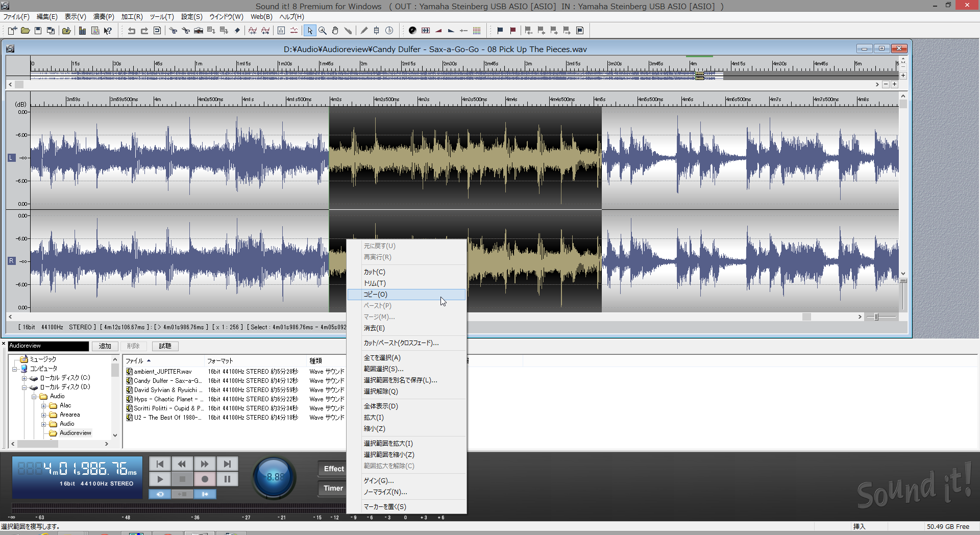Image resolution: width=980 pixels, height=535 pixels.
Task: Click the clock timer icon in toolbar
Action: click(389, 31)
